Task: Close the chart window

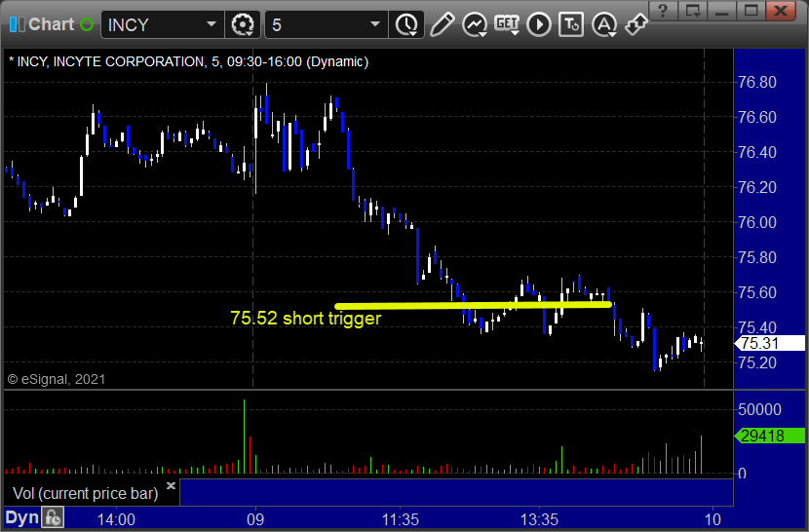Action: [x=781, y=10]
